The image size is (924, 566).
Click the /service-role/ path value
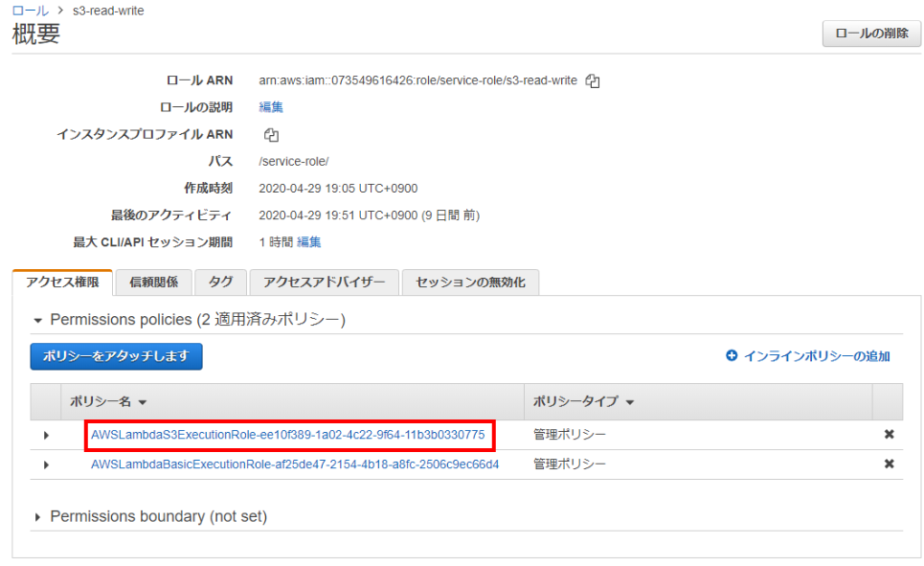tap(293, 162)
